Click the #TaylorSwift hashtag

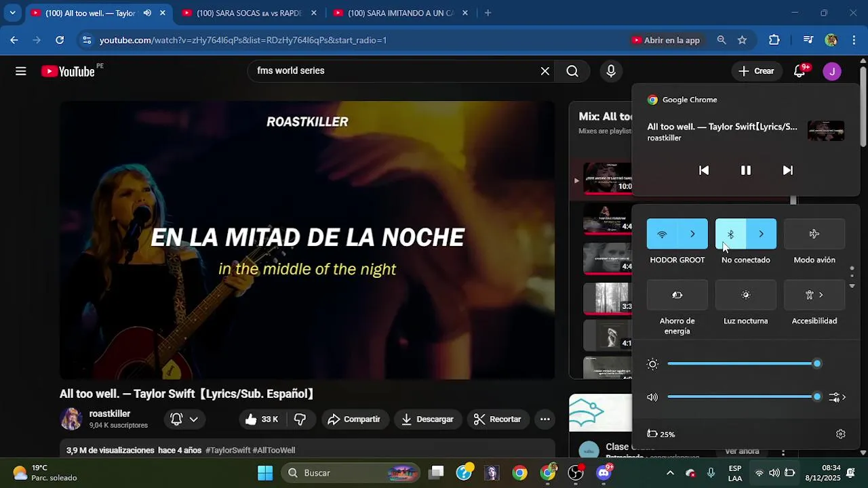point(228,450)
